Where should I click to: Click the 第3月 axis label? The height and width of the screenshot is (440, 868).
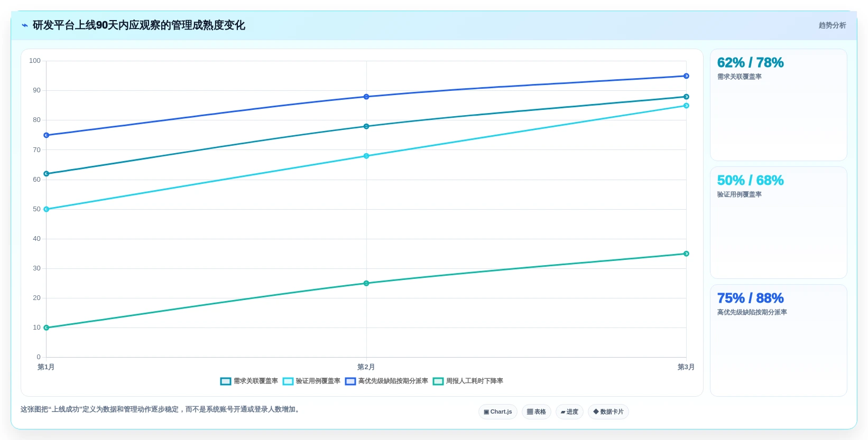point(686,367)
